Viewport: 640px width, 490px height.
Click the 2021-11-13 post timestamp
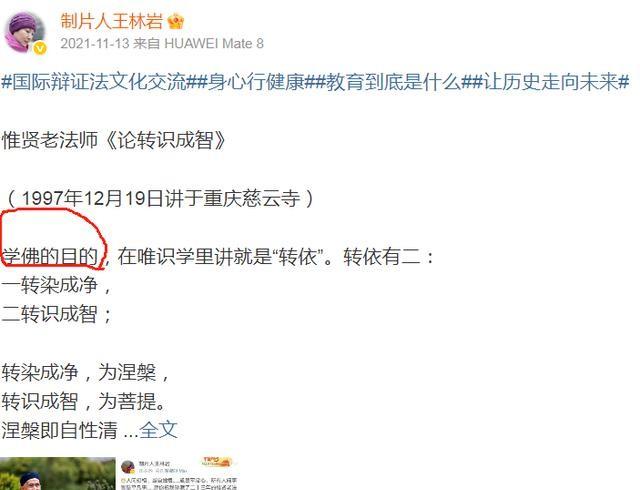pyautogui.click(x=95, y=43)
